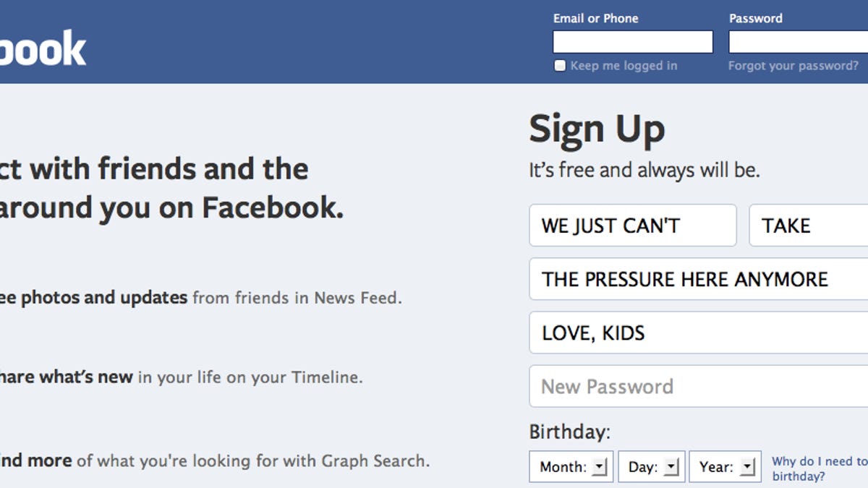Open the why provide birthday help link
The width and height of the screenshot is (868, 488).
click(x=819, y=468)
